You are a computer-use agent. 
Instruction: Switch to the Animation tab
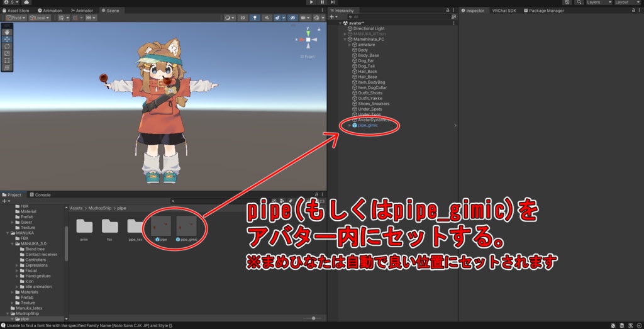pyautogui.click(x=50, y=10)
